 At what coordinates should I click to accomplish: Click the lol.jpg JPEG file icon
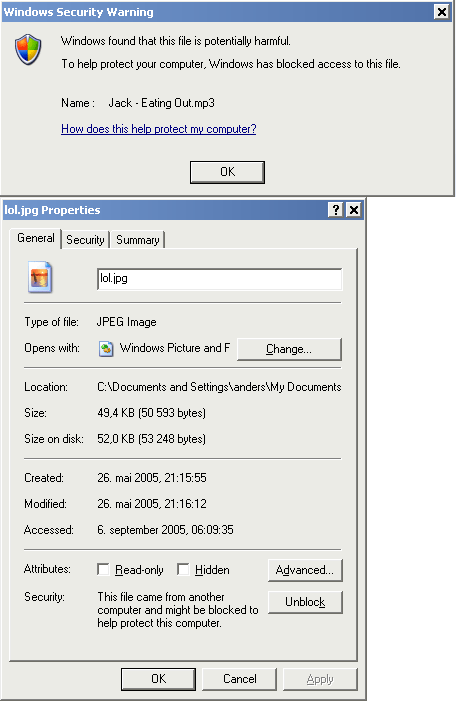pos(40,278)
